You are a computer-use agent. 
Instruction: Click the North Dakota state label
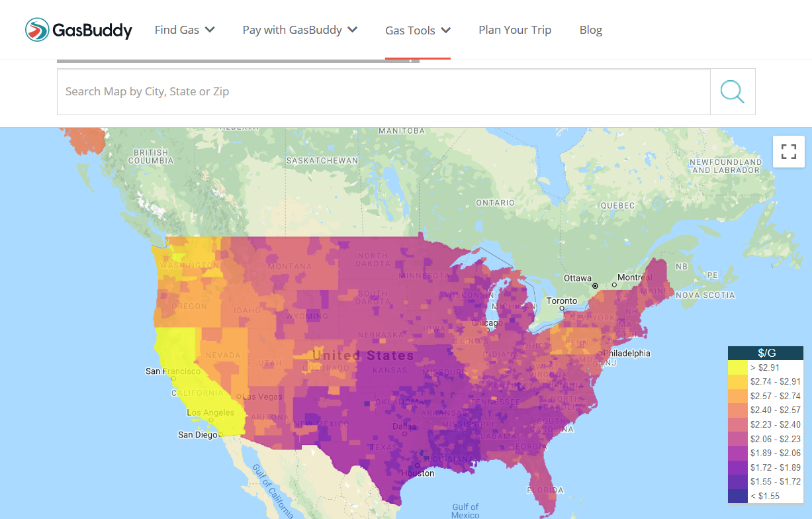click(x=373, y=259)
